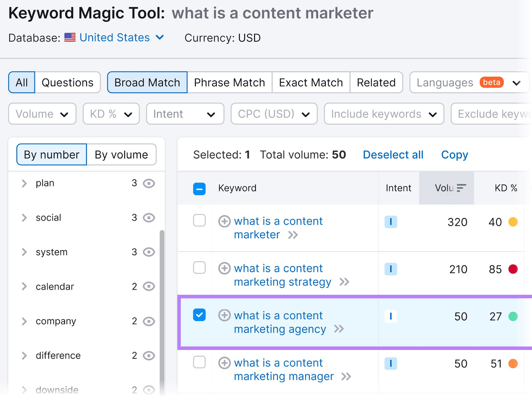Screen dimensions: 532x397
Task: Open the Intent filter dropdown
Action: pos(185,114)
